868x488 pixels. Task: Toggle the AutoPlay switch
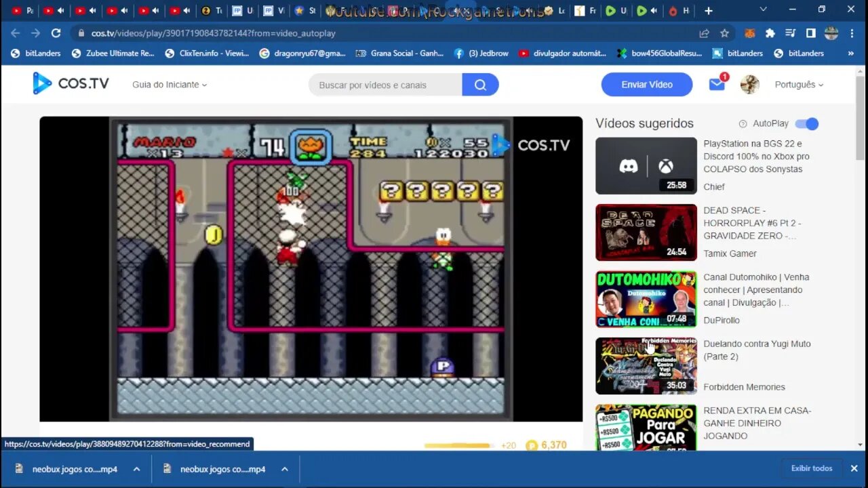point(807,123)
